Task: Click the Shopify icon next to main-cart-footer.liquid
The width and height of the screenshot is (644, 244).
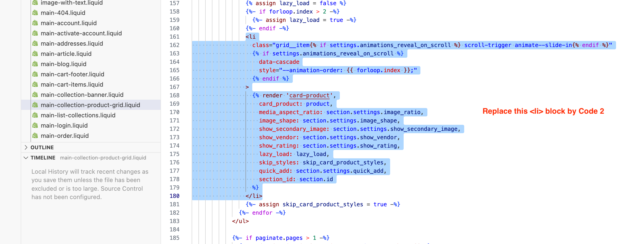Action: point(35,74)
